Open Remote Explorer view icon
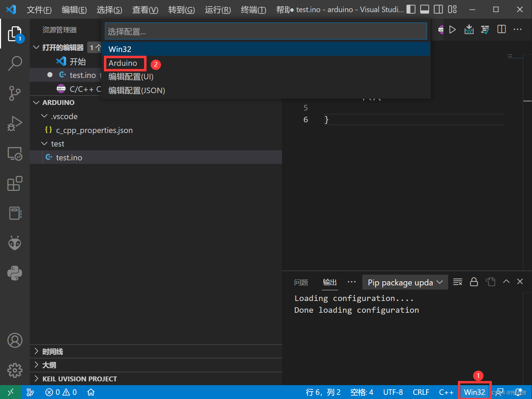This screenshot has height=399, width=532. 15,153
